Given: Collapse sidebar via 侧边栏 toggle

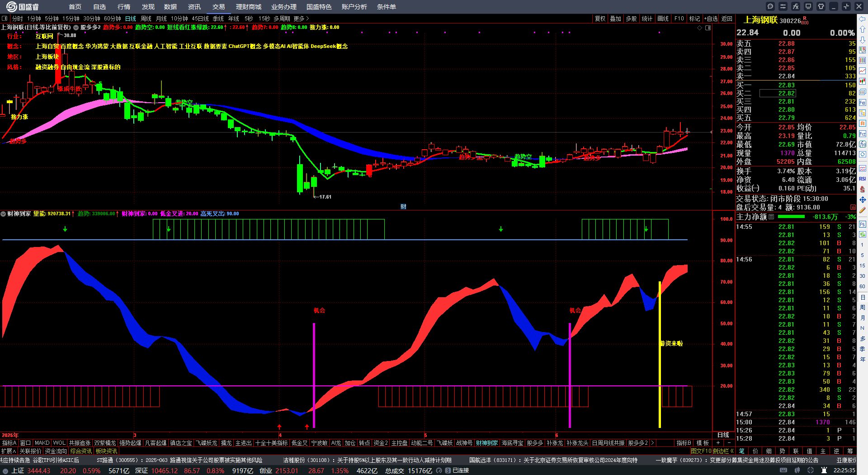Looking at the screenshot, I should [723, 451].
